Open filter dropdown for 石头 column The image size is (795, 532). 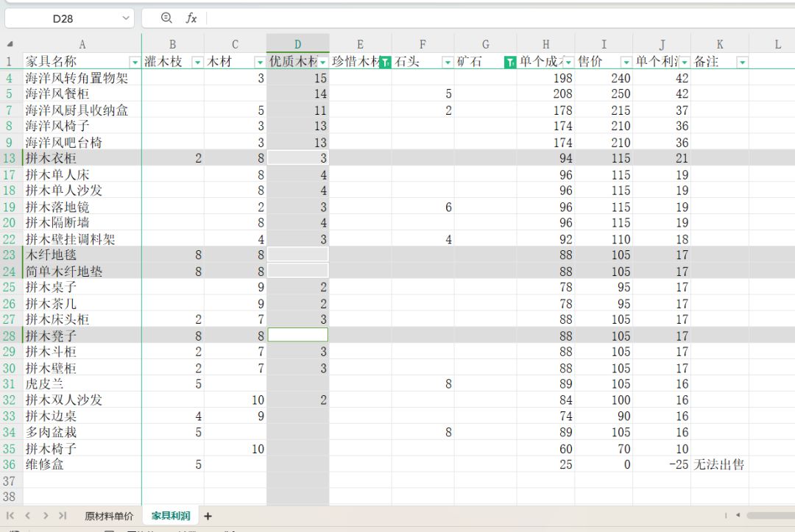(x=448, y=63)
